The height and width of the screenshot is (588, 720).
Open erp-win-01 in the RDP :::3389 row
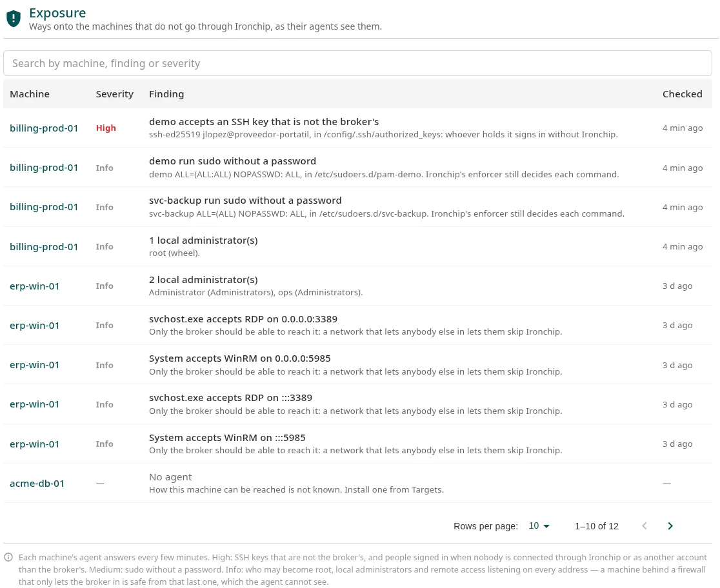(x=34, y=404)
